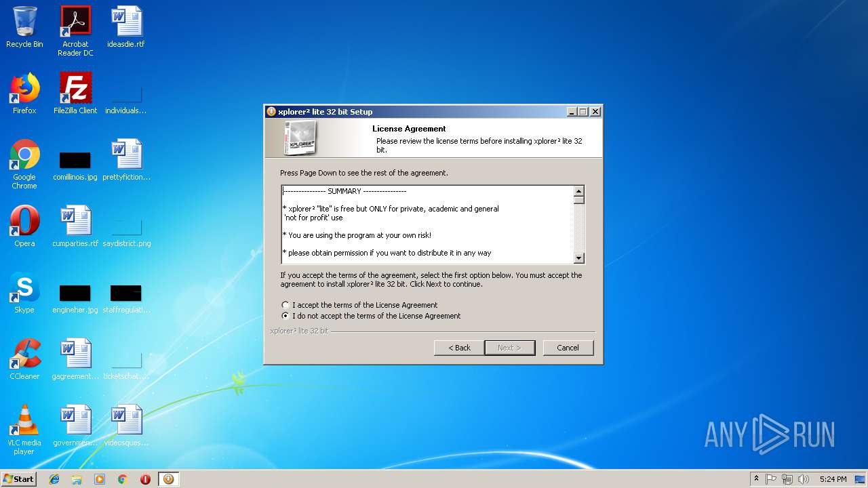
Task: Cancel the xplorer² setup
Action: pyautogui.click(x=568, y=348)
